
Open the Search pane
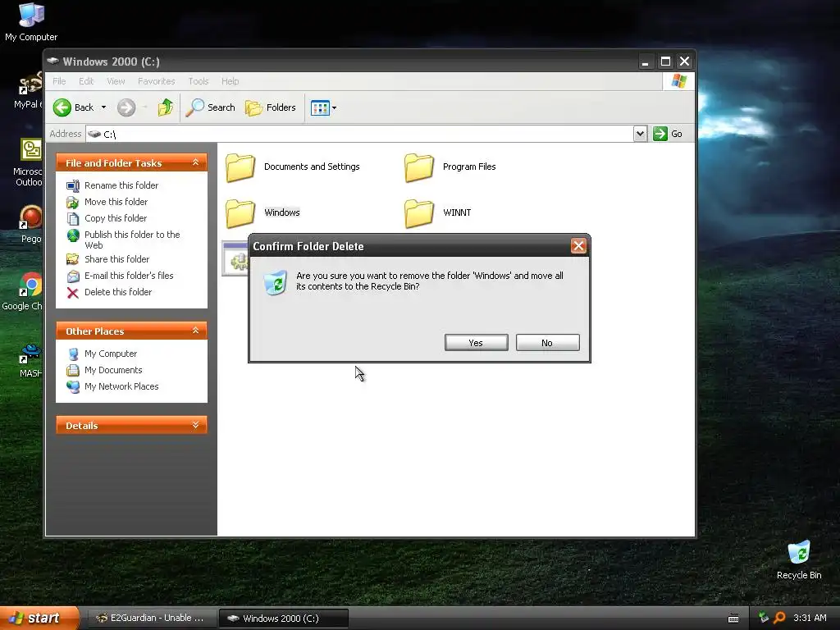(211, 107)
